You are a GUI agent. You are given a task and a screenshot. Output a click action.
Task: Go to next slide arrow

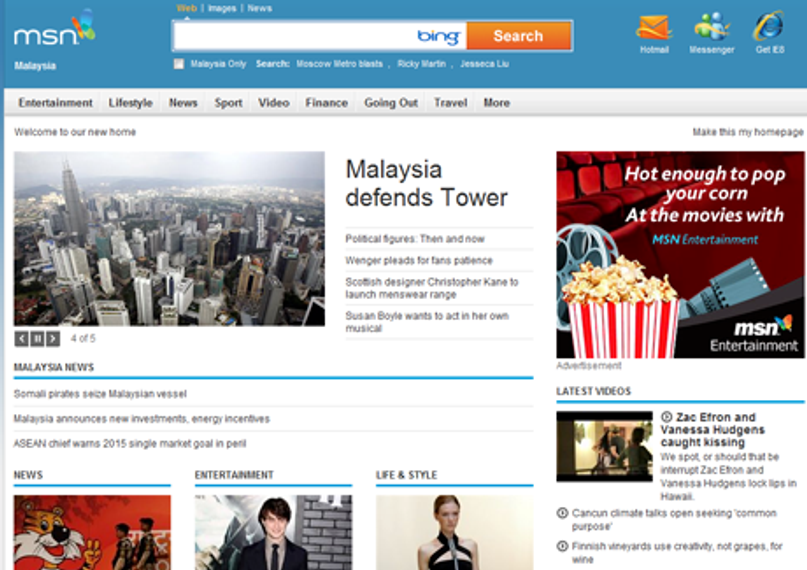pyautogui.click(x=53, y=339)
